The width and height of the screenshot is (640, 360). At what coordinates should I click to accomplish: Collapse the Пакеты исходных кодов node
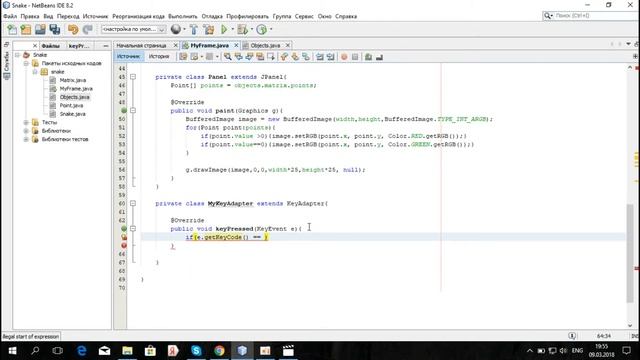point(26,63)
